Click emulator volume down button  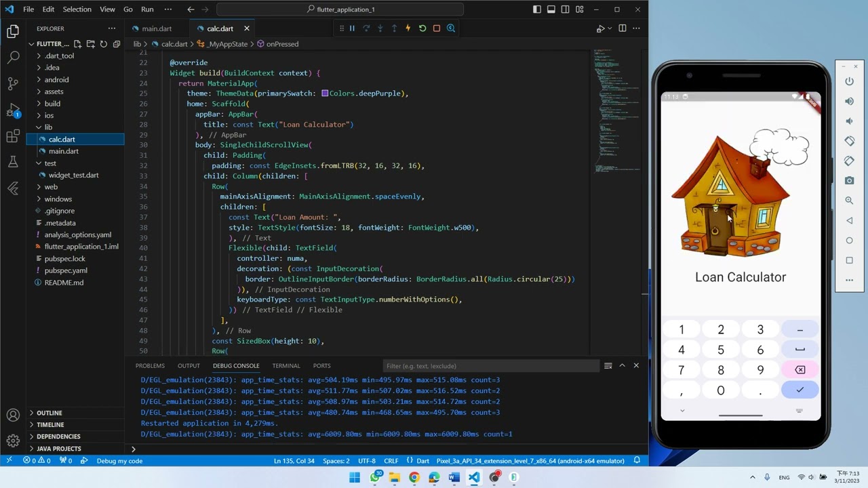point(849,121)
